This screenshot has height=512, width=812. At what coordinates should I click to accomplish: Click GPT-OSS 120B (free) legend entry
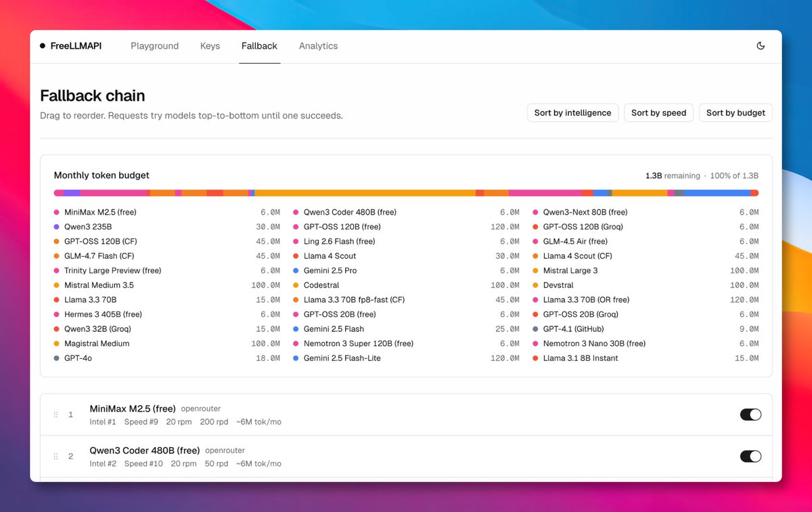(342, 227)
